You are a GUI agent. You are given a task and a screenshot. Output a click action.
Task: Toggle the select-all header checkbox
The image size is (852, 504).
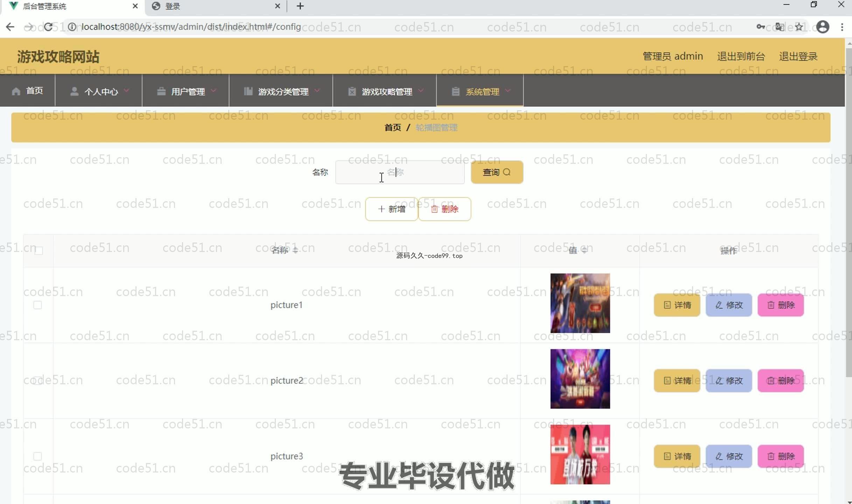(39, 251)
